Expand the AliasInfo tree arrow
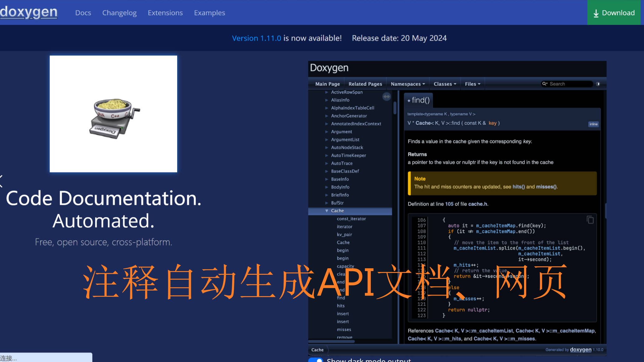 click(326, 100)
